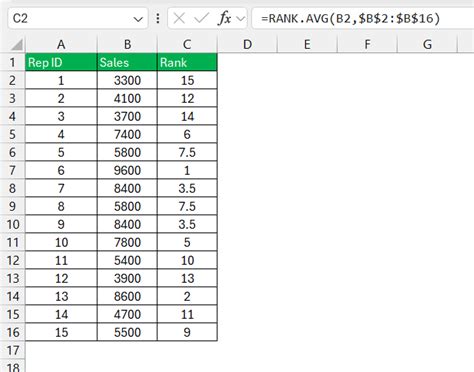Click the Sales cell with 3900

127,278
